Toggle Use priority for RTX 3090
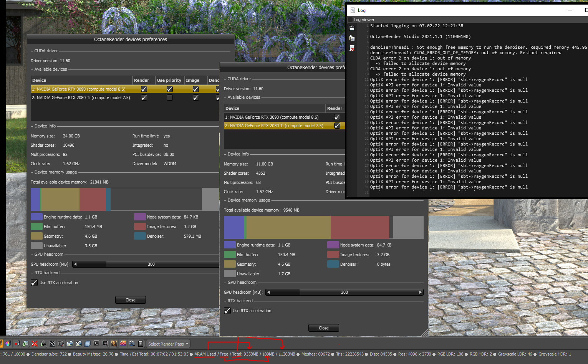This screenshot has width=588, height=364. [x=170, y=89]
